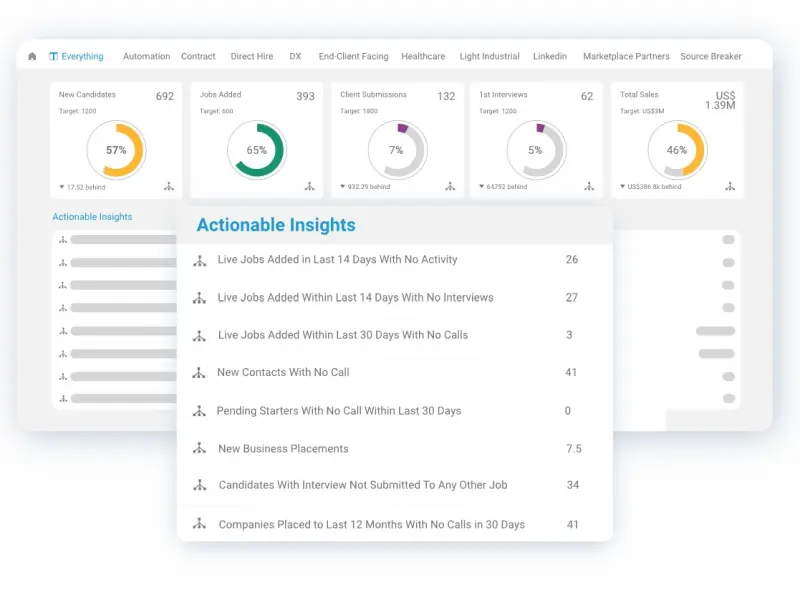Click hierarchy icon in Client Submissions card

(x=450, y=186)
